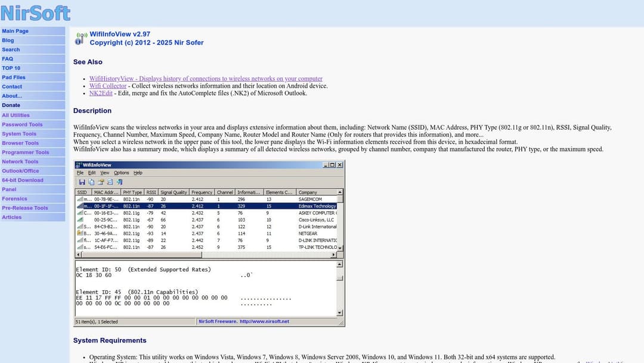Click the signal icon of the TP-LINK row
Image resolution: width=644 pixels, height=363 pixels.
80,248
